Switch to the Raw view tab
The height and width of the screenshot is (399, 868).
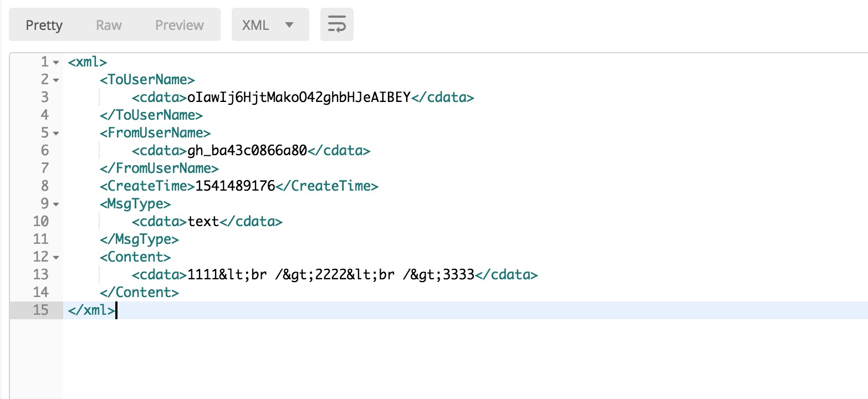pyautogui.click(x=109, y=25)
